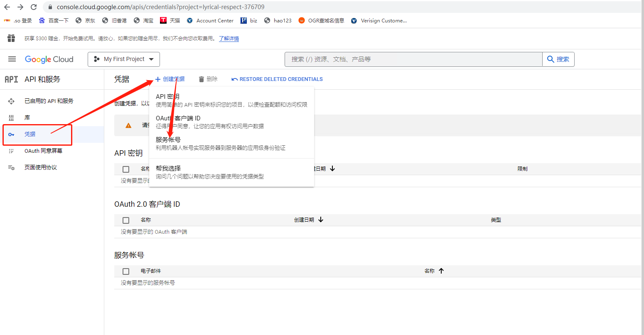Screen dimensions: 644x335
Task: Change sort direction on 名称 column
Action: tap(434, 271)
